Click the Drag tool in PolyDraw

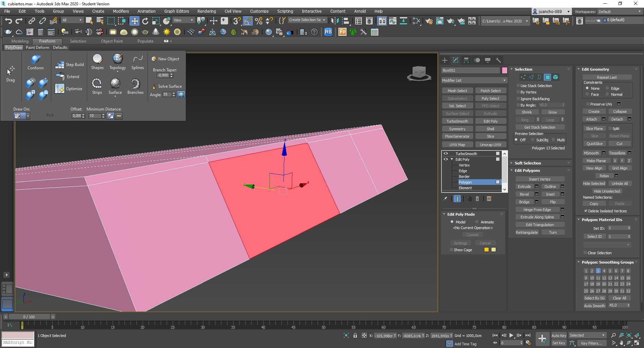(x=10, y=74)
